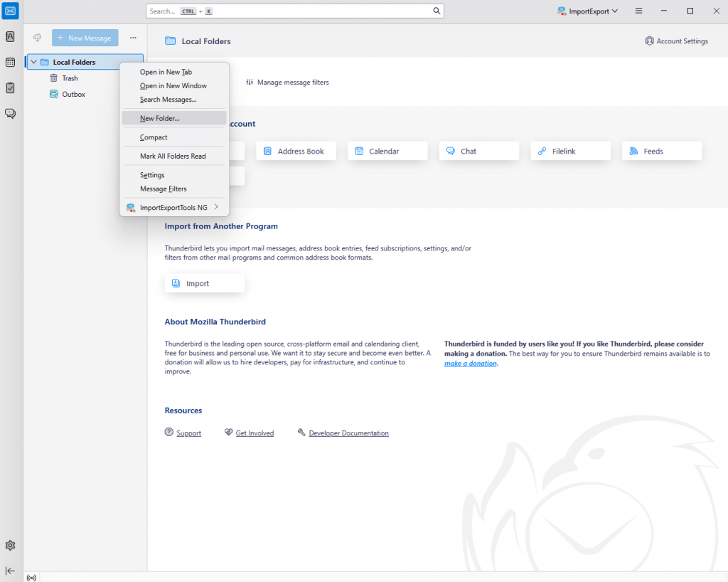Open the ImportExport toolbar dropdown
The height and width of the screenshot is (582, 728).
(588, 11)
